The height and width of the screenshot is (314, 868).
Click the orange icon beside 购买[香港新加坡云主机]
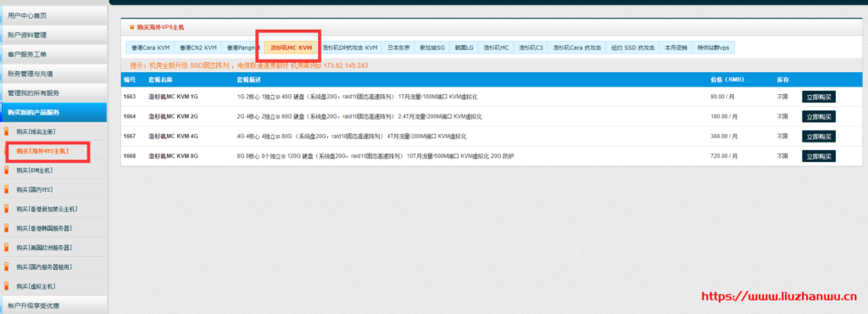pyautogui.click(x=7, y=210)
